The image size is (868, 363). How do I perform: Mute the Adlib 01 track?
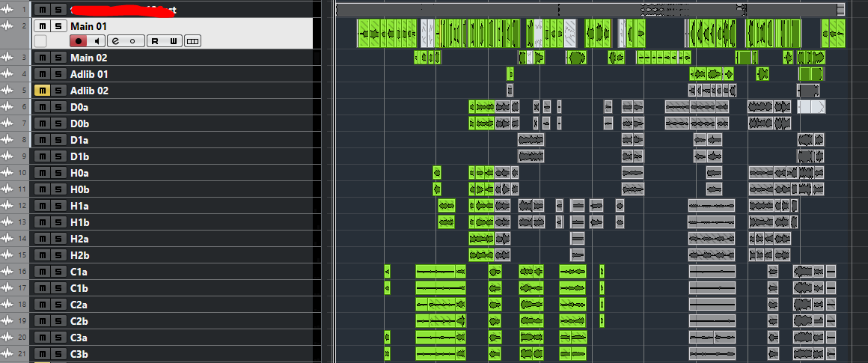(x=42, y=74)
